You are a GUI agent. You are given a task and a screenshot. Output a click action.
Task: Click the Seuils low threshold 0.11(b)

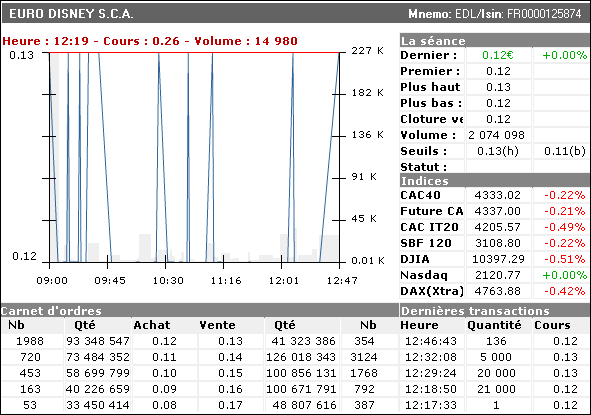click(565, 151)
